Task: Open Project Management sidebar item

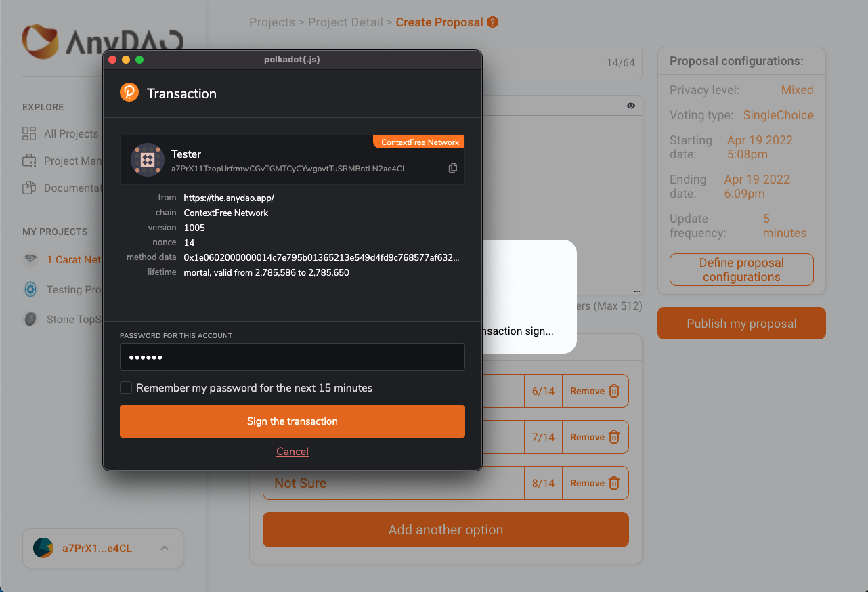Action: (x=73, y=161)
